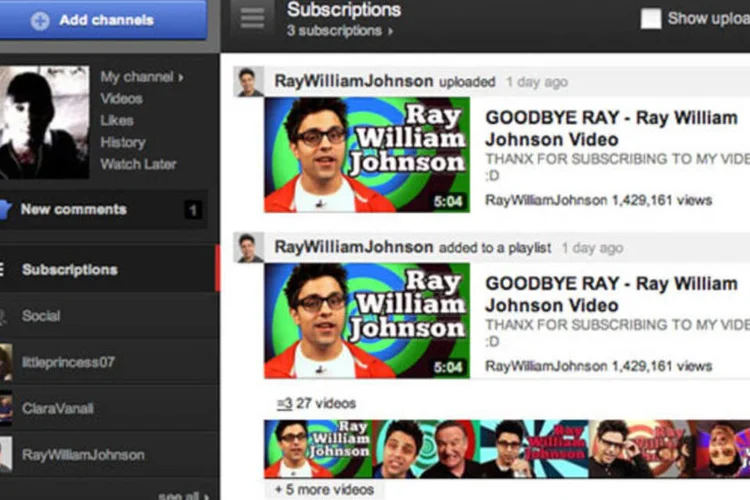Play the playlist post's GOODBYE RAY thumbnail

(367, 321)
